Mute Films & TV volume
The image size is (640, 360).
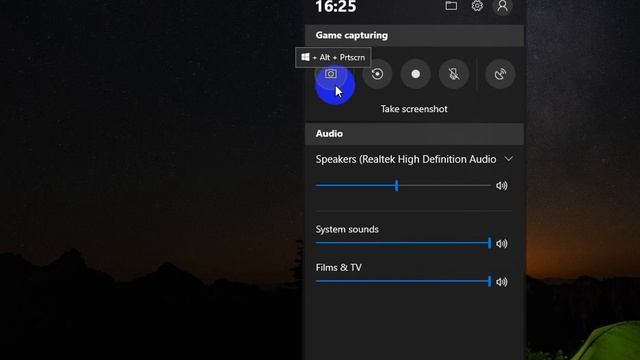tap(502, 282)
